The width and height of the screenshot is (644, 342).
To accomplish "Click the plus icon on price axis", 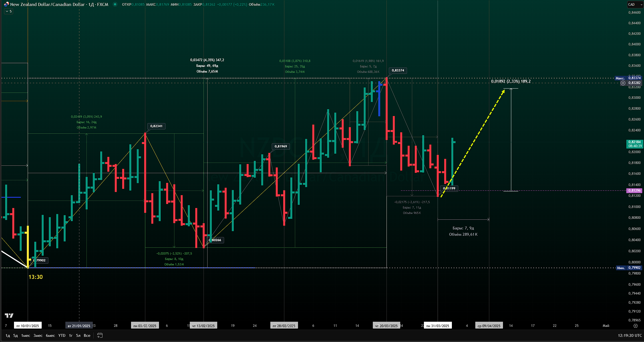I will pos(623,83).
